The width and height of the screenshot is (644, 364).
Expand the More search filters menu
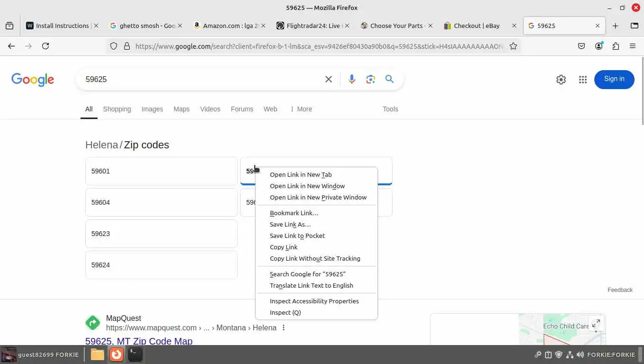301,109
